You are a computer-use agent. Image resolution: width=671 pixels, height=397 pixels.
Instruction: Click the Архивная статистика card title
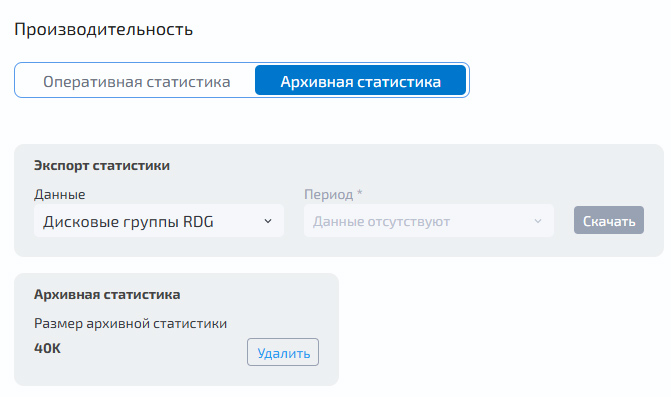click(107, 295)
